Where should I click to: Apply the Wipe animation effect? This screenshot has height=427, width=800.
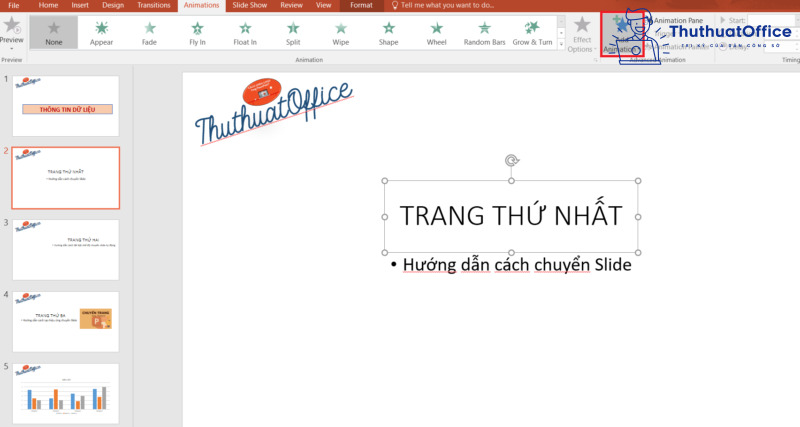click(341, 32)
